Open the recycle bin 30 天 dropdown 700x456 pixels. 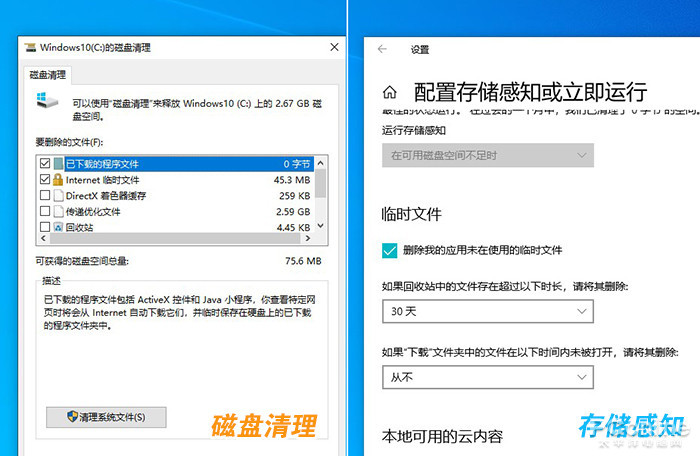(x=488, y=311)
